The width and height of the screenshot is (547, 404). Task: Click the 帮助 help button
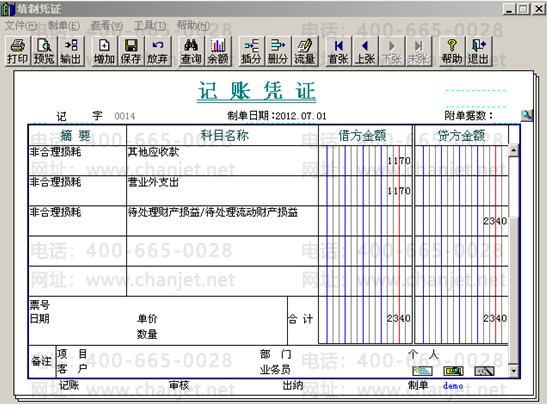[x=452, y=52]
